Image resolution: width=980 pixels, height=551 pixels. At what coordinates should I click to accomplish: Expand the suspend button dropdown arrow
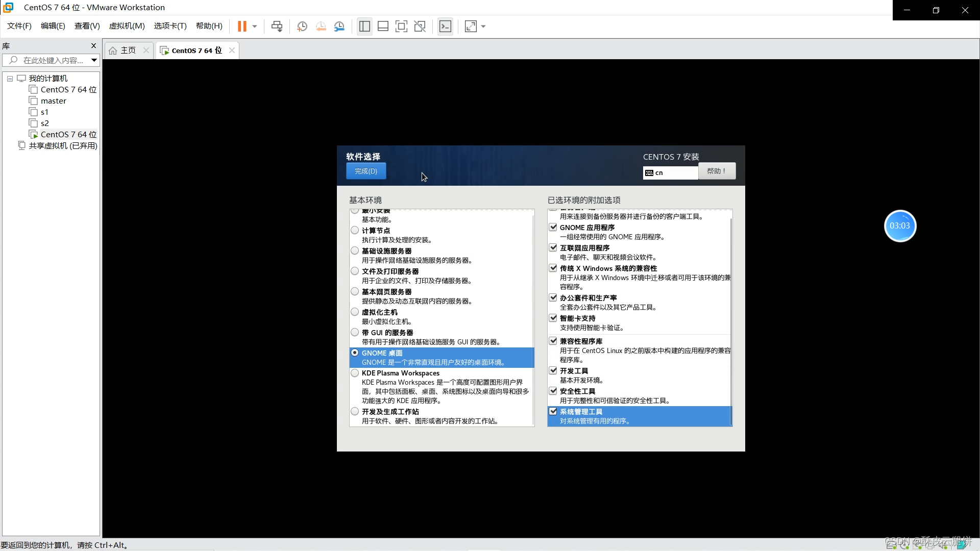click(255, 26)
